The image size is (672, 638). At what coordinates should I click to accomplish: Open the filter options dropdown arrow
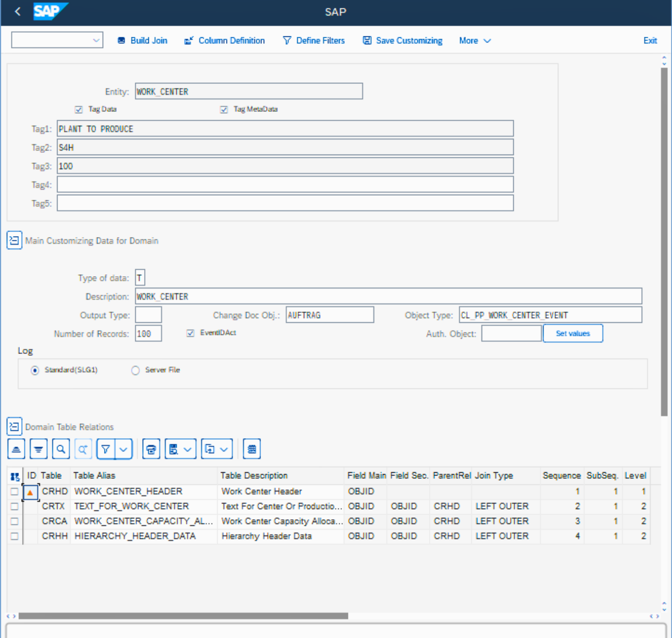[x=123, y=449]
